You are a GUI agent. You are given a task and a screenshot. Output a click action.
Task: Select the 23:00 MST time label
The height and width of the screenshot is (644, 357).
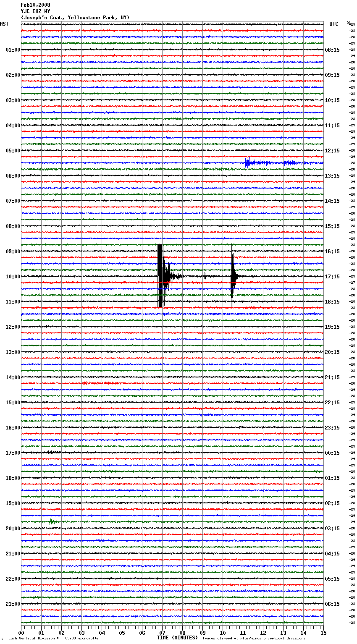13,604
